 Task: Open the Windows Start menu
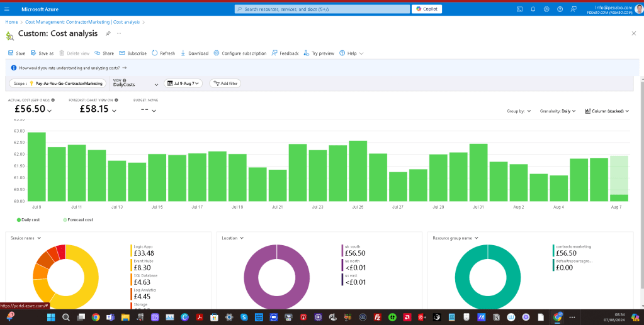point(51,317)
